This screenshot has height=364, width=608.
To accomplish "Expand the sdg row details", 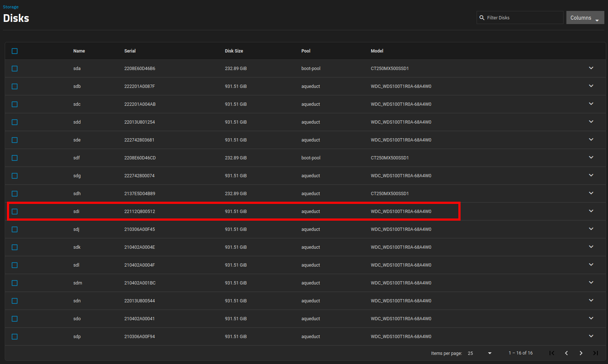I will click(x=591, y=175).
